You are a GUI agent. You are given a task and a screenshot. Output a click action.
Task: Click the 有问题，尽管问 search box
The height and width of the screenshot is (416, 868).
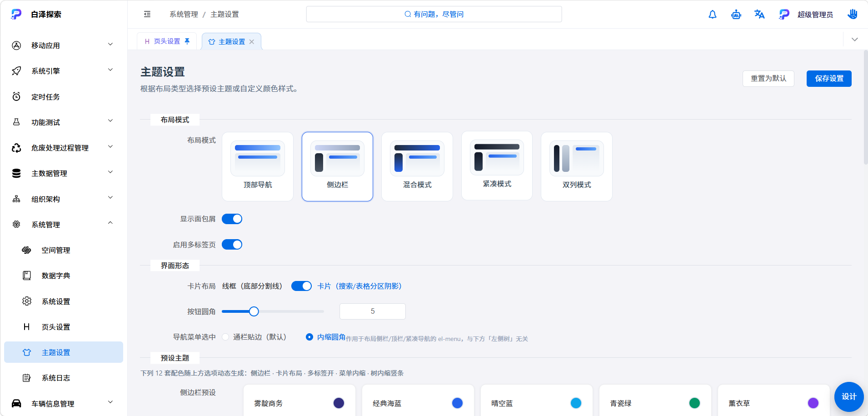pos(434,14)
